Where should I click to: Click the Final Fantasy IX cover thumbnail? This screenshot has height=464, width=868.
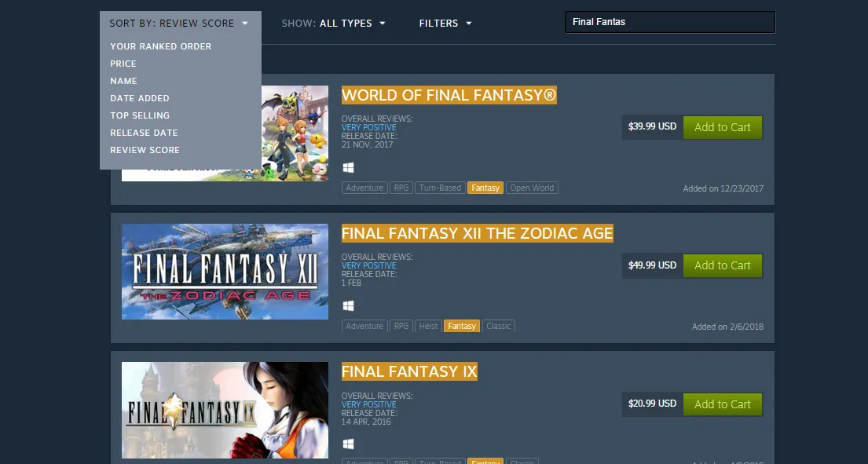tap(225, 410)
